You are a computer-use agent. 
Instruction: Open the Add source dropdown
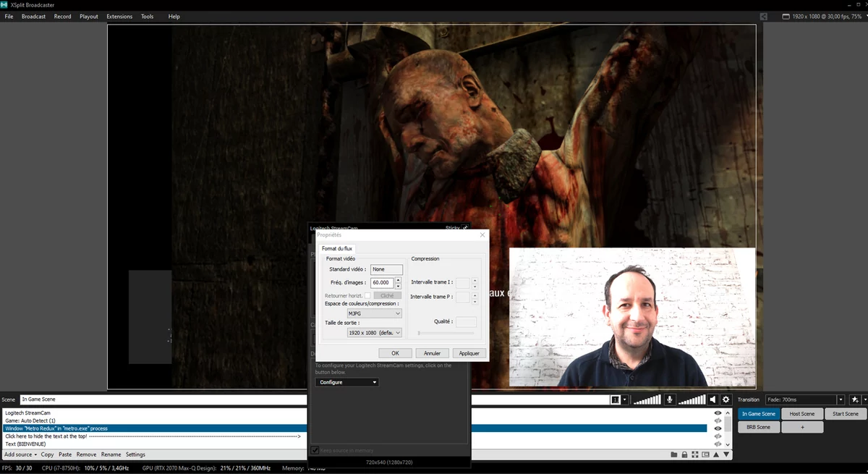20,454
